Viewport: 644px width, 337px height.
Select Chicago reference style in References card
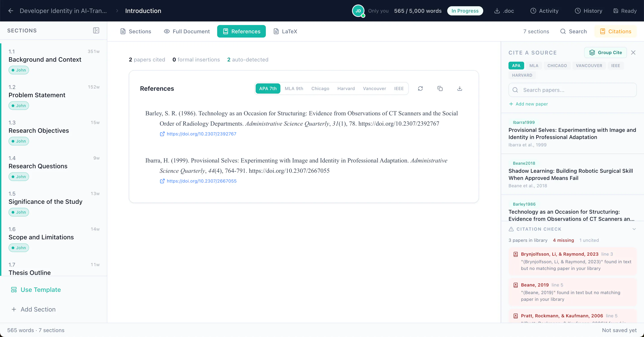(320, 88)
